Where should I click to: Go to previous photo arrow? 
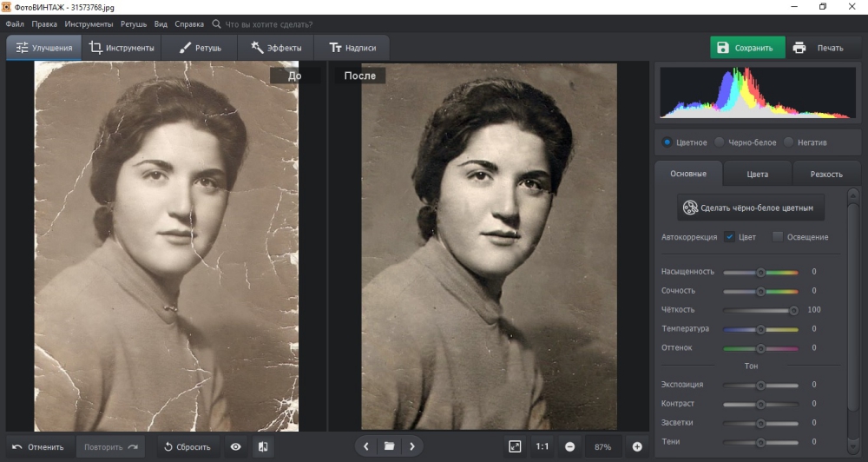point(366,446)
